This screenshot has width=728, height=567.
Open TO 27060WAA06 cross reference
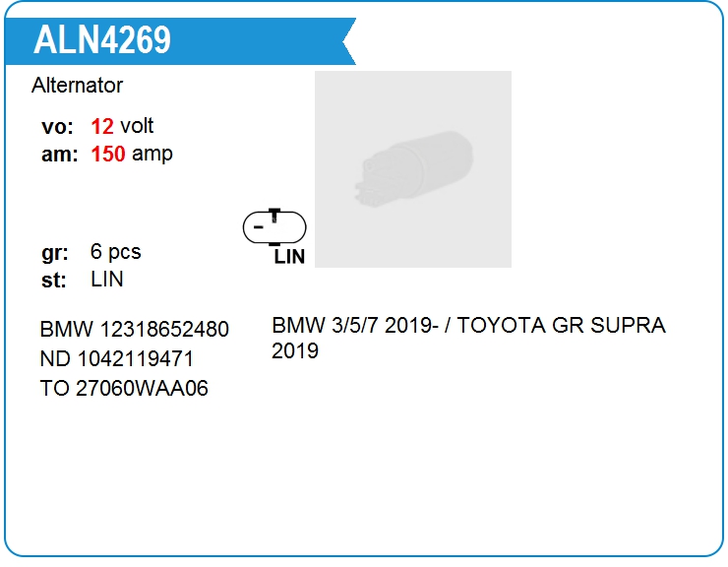(x=124, y=388)
